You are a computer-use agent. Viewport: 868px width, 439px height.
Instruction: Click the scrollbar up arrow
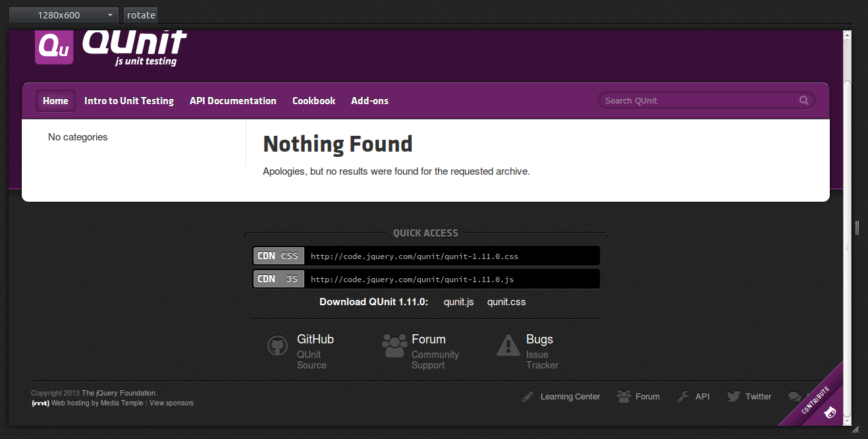(x=848, y=34)
